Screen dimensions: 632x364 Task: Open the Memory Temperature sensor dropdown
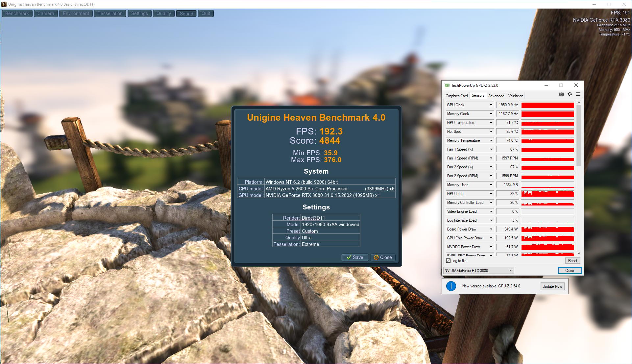click(491, 140)
